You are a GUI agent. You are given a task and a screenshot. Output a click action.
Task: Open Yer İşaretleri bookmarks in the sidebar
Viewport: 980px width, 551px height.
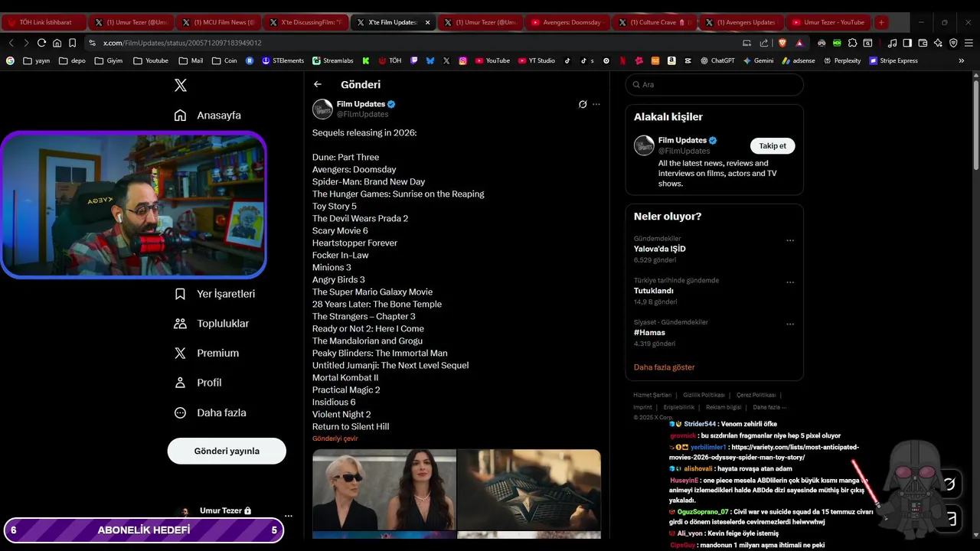pyautogui.click(x=214, y=294)
